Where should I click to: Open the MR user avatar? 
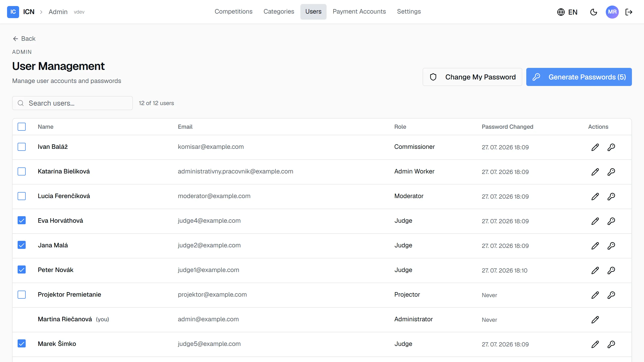pyautogui.click(x=612, y=12)
